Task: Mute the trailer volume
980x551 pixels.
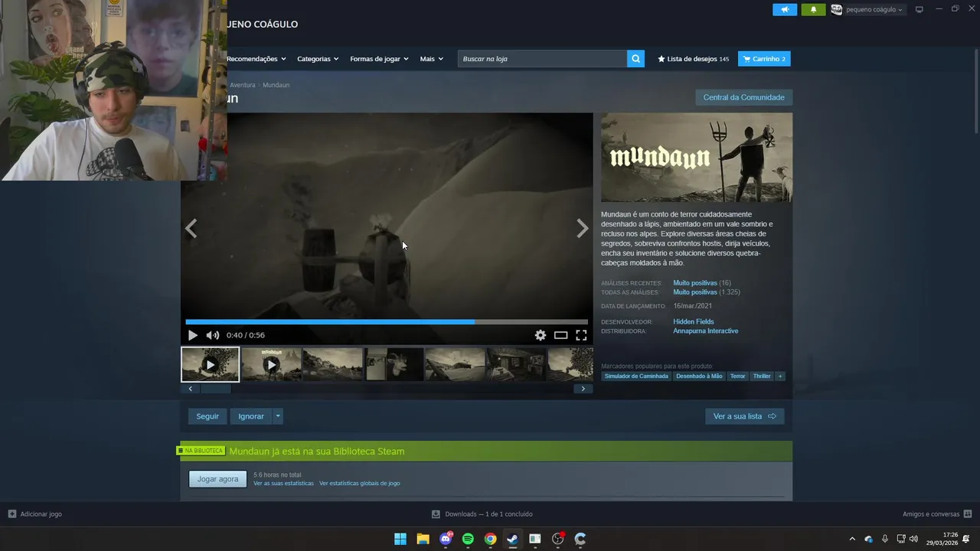Action: (x=212, y=335)
